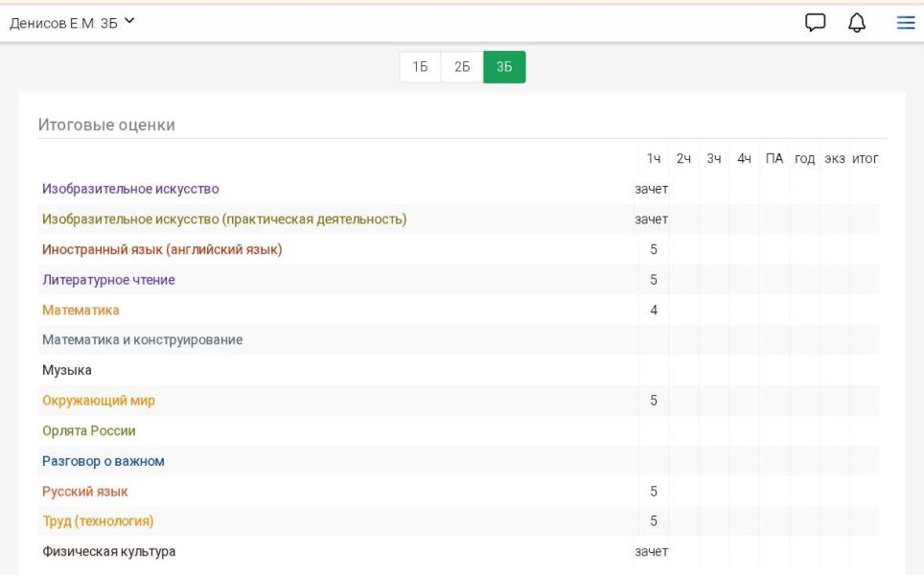Select the active 3Б class tab

(504, 67)
